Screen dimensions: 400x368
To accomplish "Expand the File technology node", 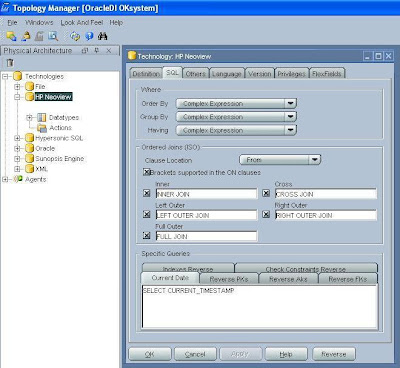I will 17,87.
